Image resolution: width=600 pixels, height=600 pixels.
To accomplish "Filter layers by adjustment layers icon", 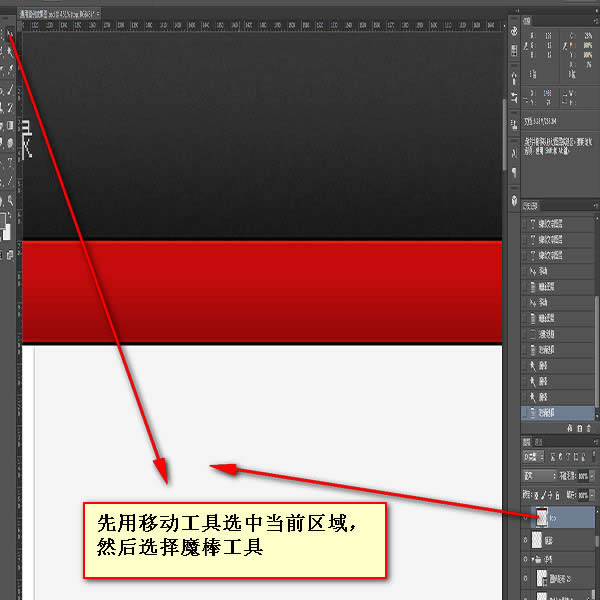I will point(560,457).
